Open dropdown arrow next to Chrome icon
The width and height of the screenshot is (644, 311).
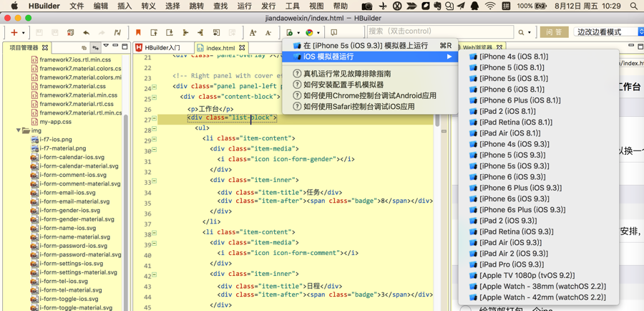pos(318,33)
